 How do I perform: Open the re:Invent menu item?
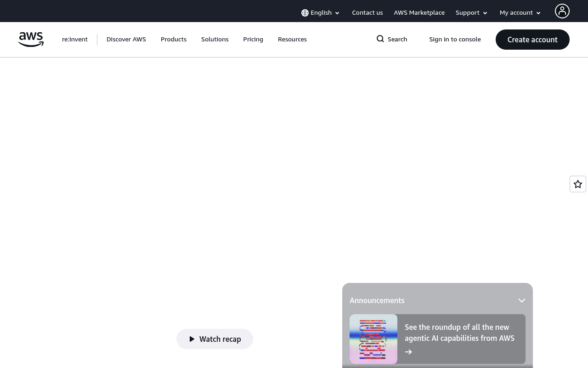click(x=75, y=40)
